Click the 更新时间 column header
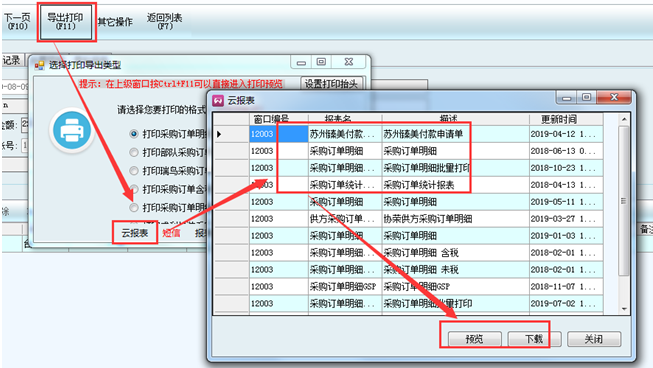This screenshot has width=653, height=368. click(558, 119)
